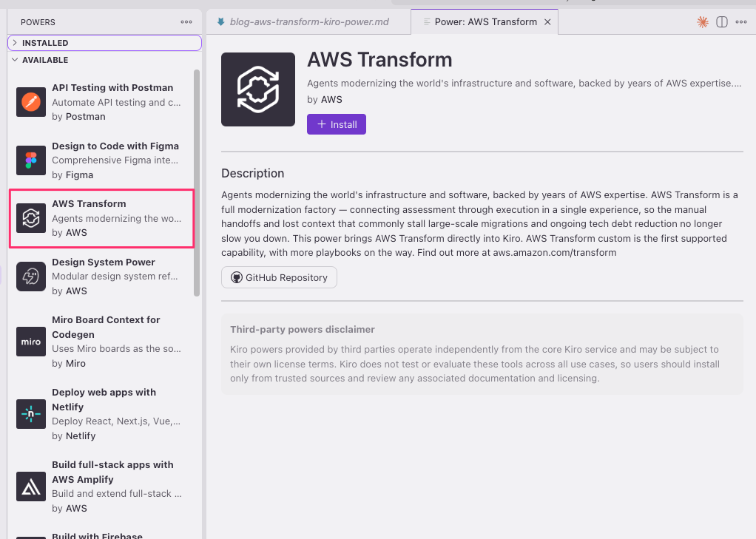The width and height of the screenshot is (756, 539).
Task: Click the Postman icon in powers list
Action: pyautogui.click(x=31, y=102)
